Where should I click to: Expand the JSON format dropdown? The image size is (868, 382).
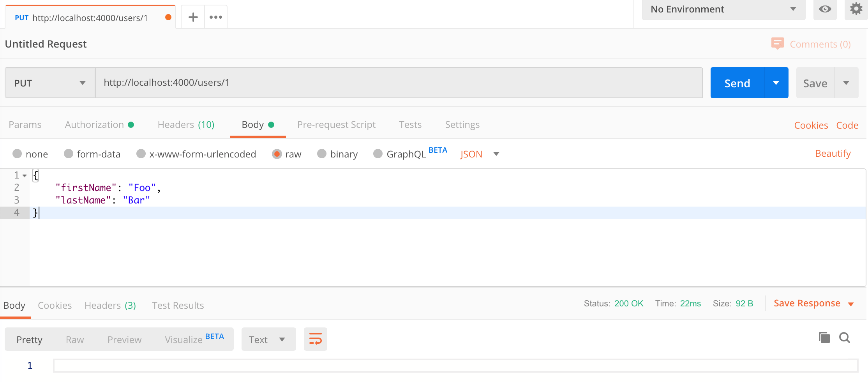(x=496, y=154)
